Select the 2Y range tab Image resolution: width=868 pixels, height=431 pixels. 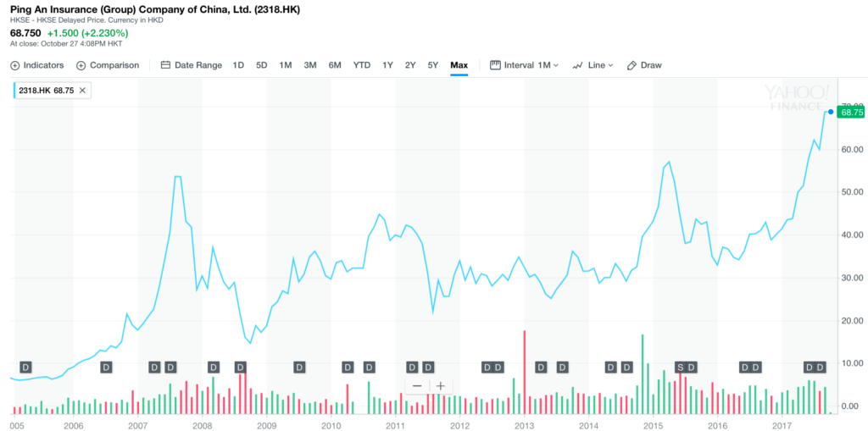tap(410, 65)
